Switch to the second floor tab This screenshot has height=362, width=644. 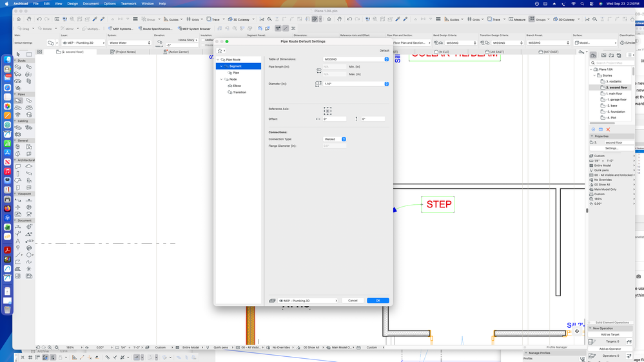point(70,52)
